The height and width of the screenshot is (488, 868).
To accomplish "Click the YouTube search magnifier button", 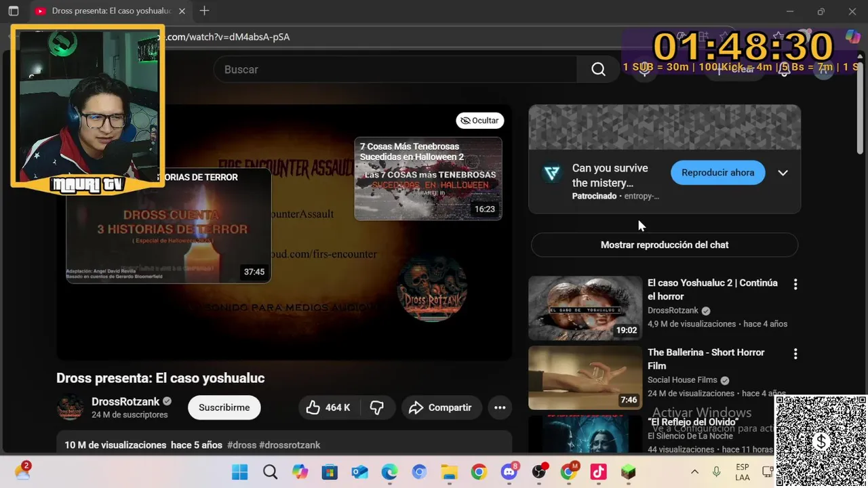I will tap(598, 69).
